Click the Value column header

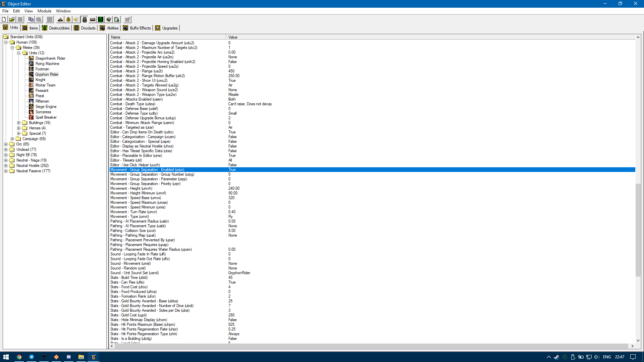tap(233, 37)
